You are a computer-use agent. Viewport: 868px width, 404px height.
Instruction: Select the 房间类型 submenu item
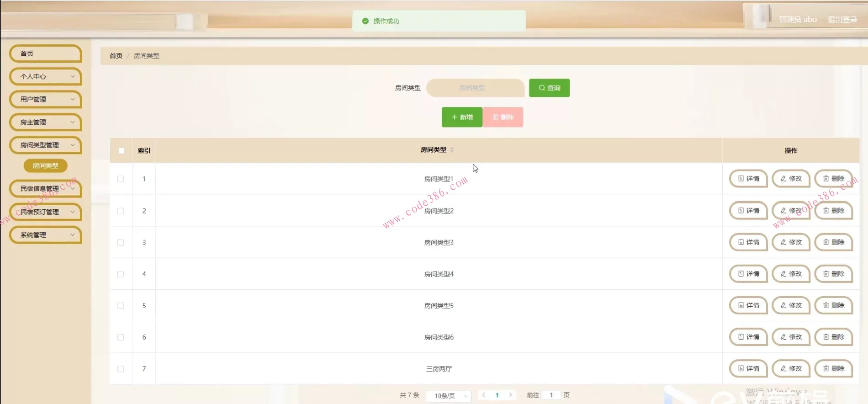coord(45,165)
